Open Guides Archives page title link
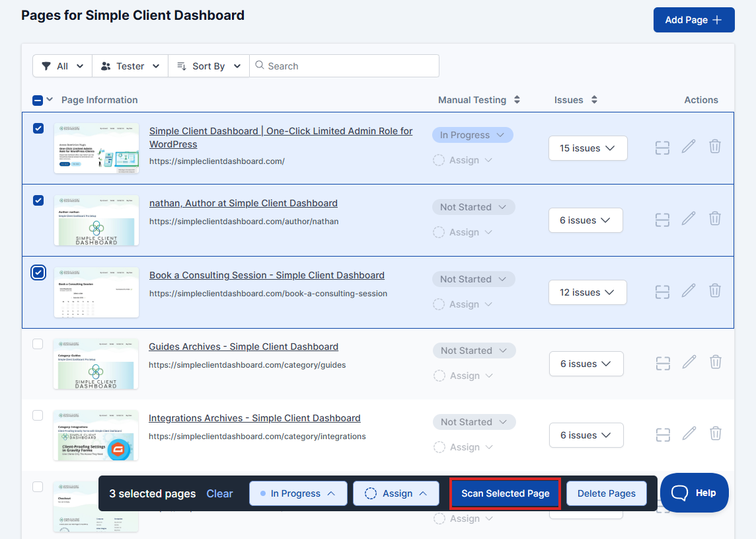This screenshot has width=756, height=539. click(x=243, y=347)
